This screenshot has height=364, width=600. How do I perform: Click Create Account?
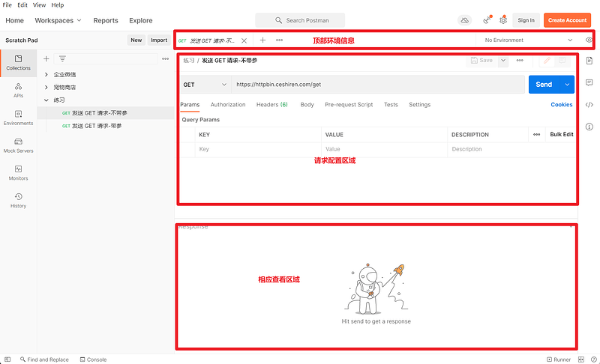click(x=567, y=20)
